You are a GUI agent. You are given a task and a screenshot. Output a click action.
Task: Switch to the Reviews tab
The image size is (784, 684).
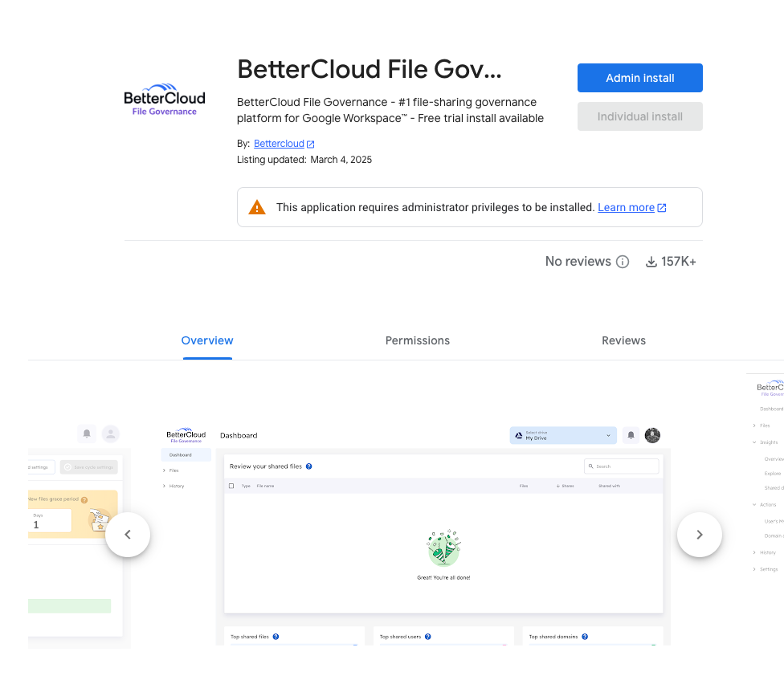[x=623, y=340]
